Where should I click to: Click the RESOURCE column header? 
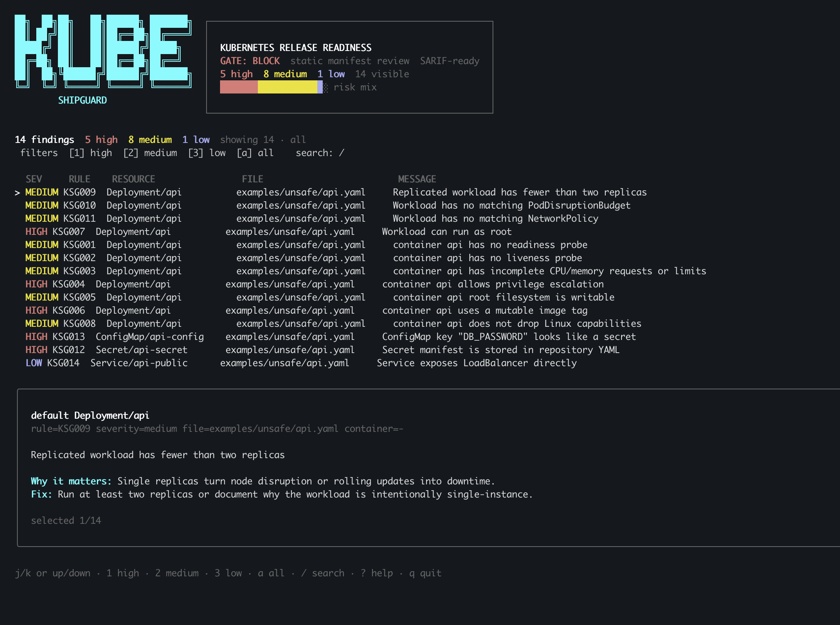point(134,179)
